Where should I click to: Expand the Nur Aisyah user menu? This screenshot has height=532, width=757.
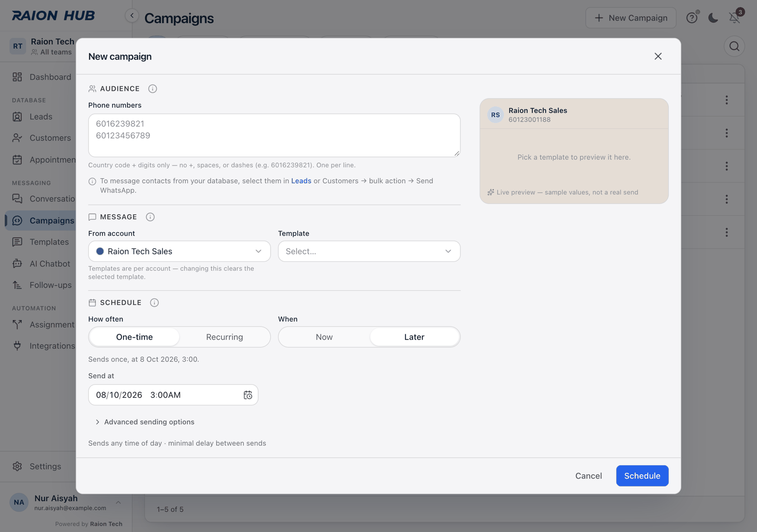click(x=66, y=503)
